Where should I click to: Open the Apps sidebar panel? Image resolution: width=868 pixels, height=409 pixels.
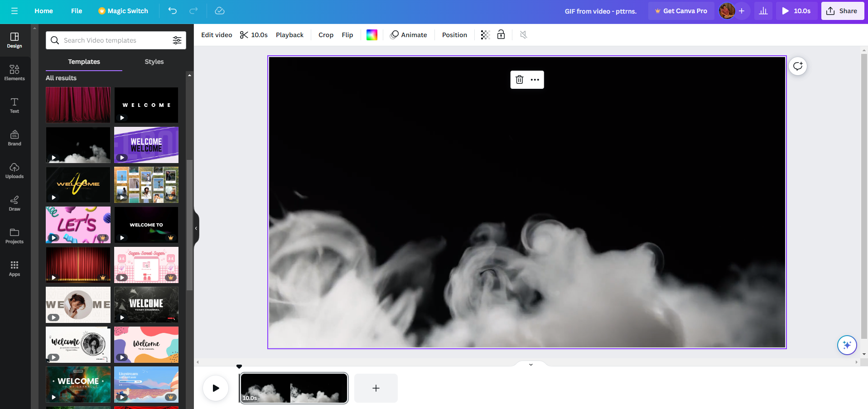tap(14, 268)
